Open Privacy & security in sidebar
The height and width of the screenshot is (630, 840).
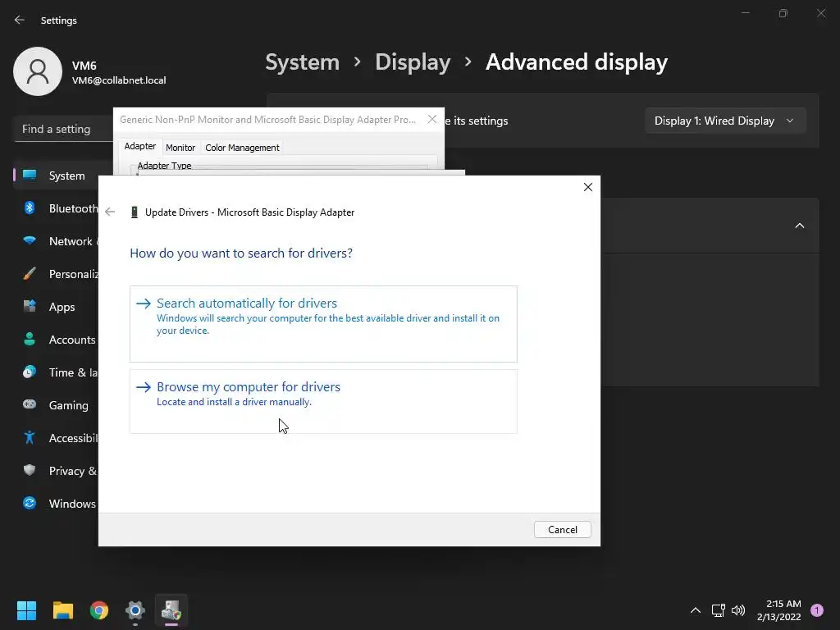click(x=57, y=471)
